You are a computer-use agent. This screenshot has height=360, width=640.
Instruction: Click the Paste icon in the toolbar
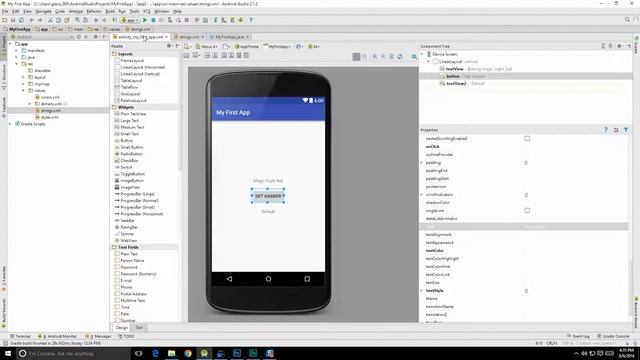pos(67,20)
